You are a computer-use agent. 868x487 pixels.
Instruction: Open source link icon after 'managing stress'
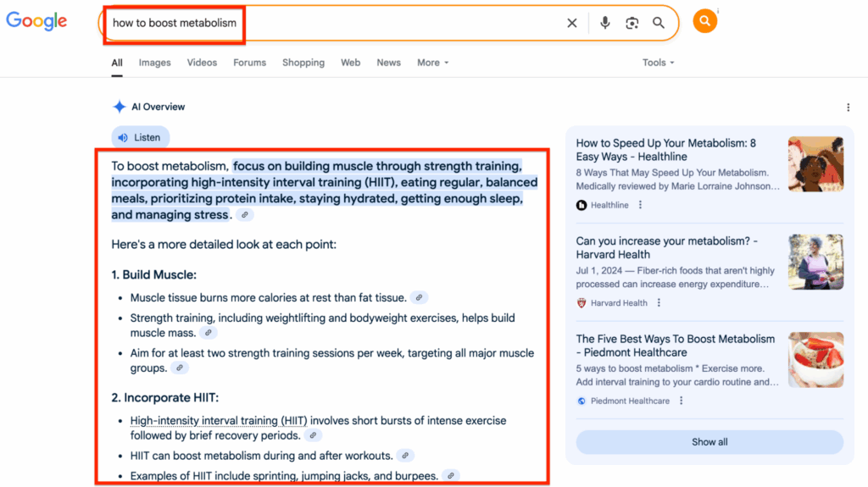pos(245,215)
